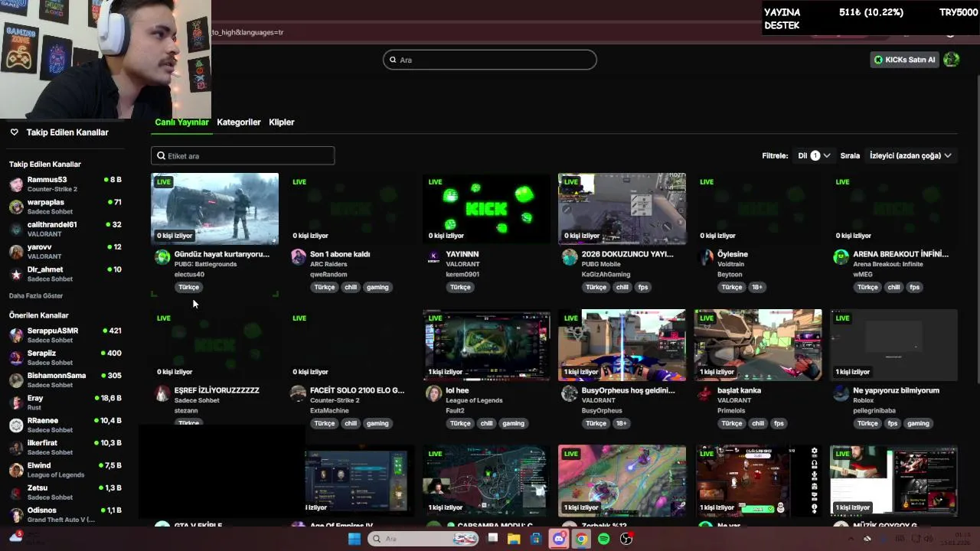Open the snowy PUBG stream thumbnail by electus40

click(215, 208)
